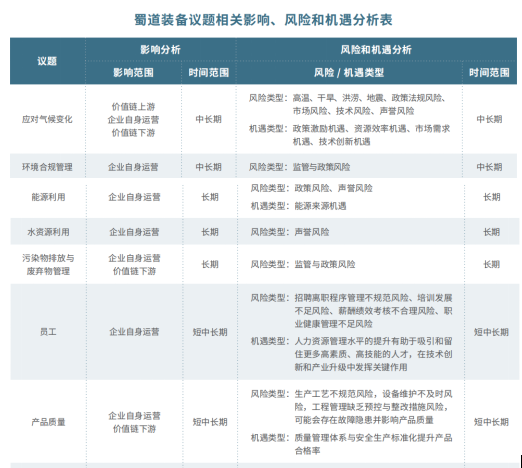Select rightmost "短中长期" in 产品质量 row
This screenshot has height=468, width=522.
492,422
